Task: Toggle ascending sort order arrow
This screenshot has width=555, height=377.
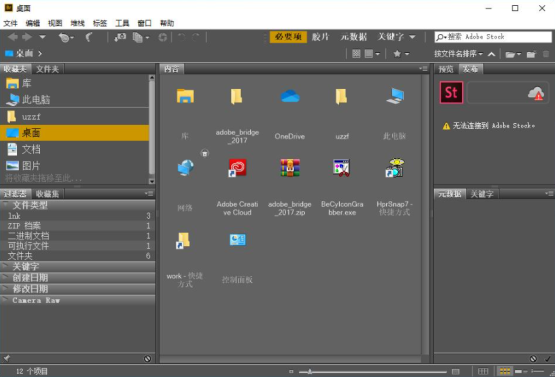Action: click(x=491, y=54)
